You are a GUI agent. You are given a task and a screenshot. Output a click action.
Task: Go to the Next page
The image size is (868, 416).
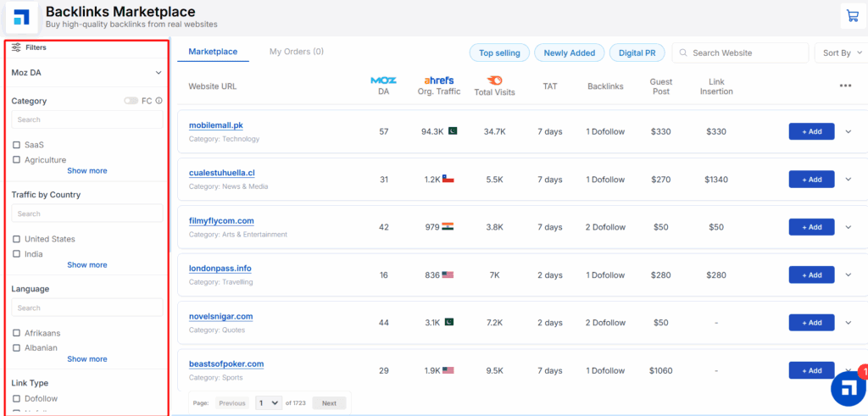[x=329, y=402]
